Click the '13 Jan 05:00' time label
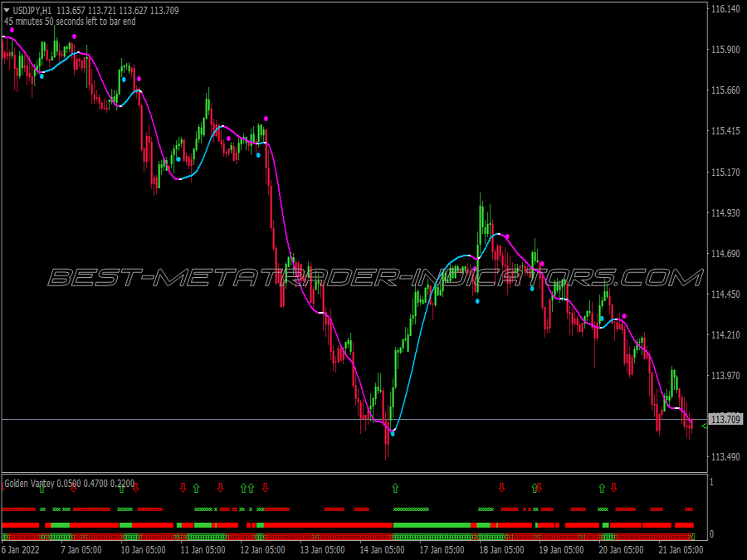 point(322,550)
